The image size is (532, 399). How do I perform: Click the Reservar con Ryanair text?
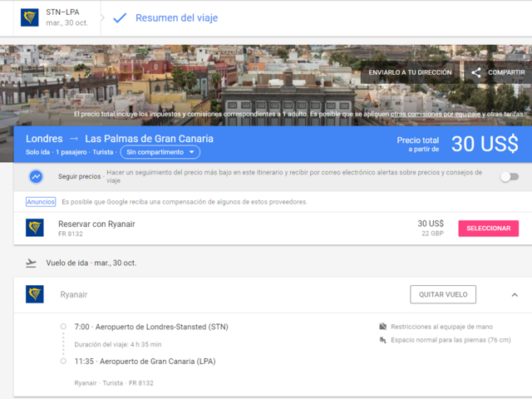click(96, 224)
